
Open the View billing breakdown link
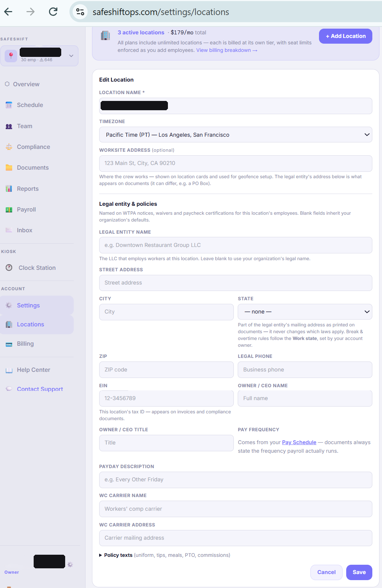coord(227,50)
